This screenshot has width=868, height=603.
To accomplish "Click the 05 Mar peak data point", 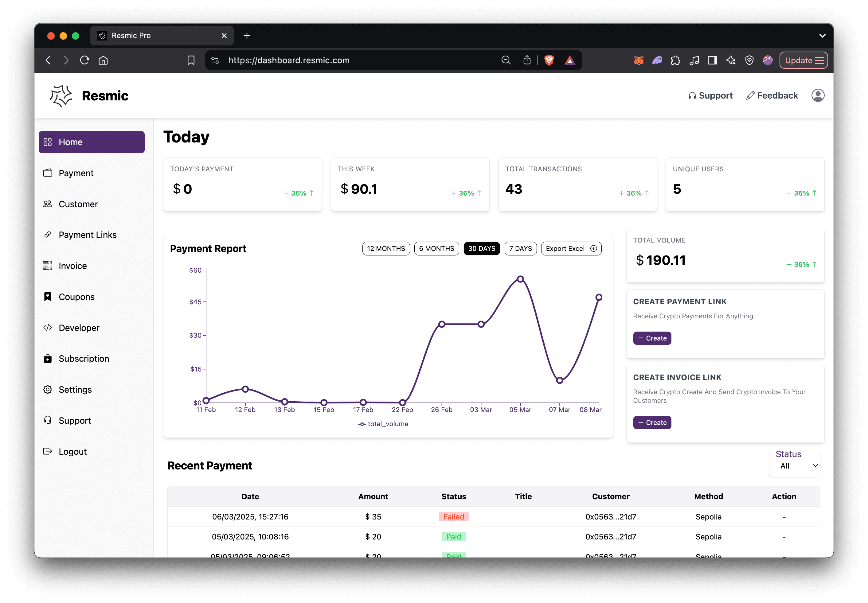I will (x=520, y=279).
